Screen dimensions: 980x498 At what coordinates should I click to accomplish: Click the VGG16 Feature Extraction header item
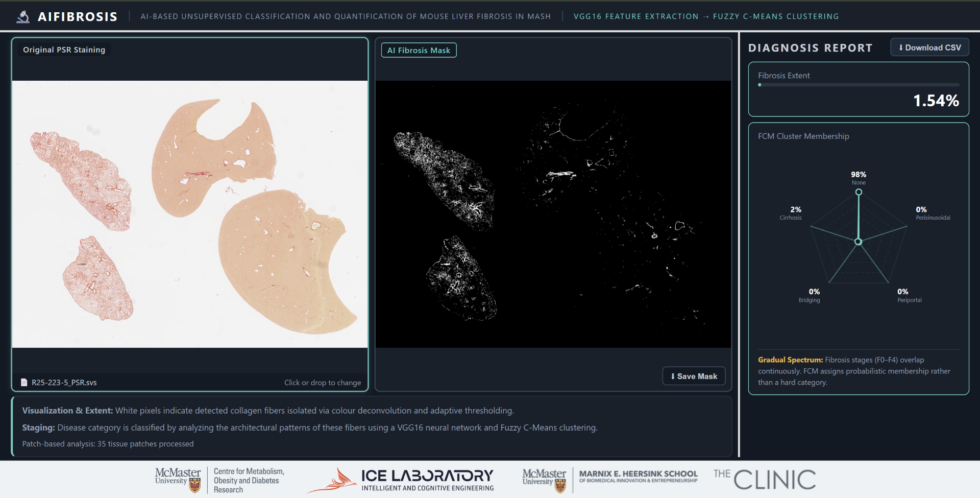click(x=636, y=16)
